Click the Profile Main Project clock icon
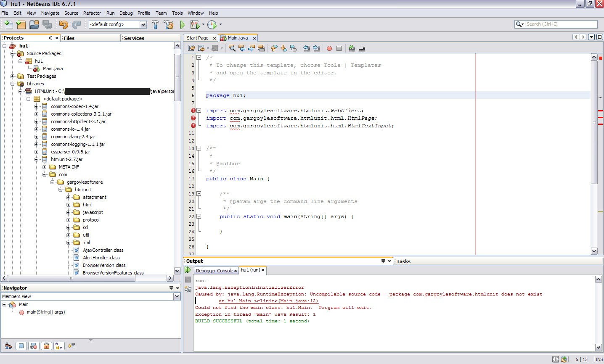 click(x=212, y=24)
